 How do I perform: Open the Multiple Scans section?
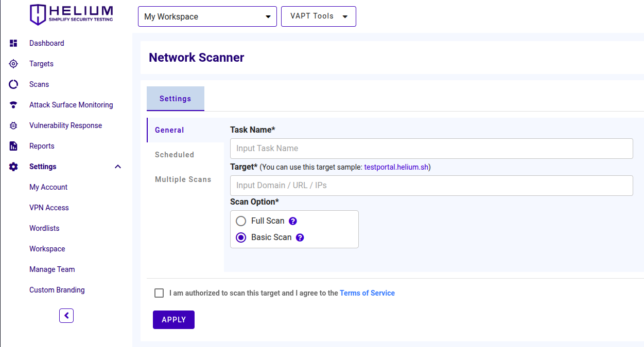point(183,179)
